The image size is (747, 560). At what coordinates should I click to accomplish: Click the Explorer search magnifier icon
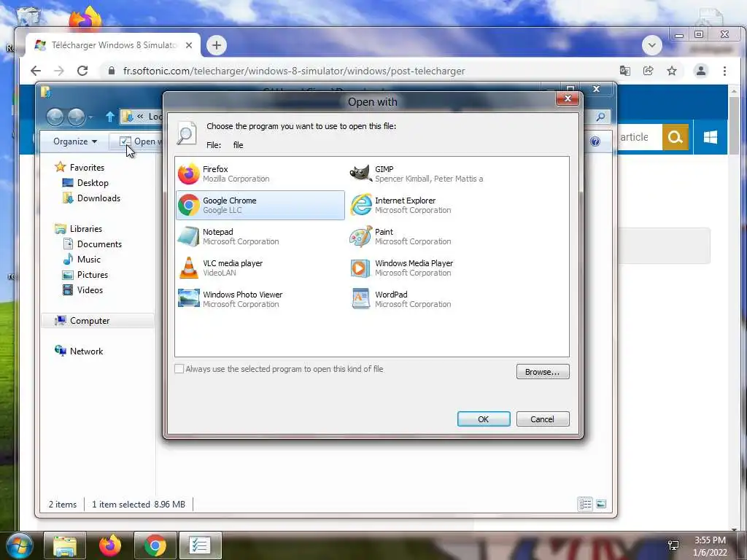[x=601, y=117]
